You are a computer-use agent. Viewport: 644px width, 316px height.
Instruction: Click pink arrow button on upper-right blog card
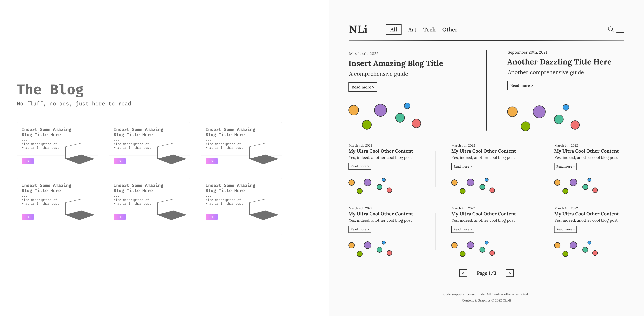[212, 161]
